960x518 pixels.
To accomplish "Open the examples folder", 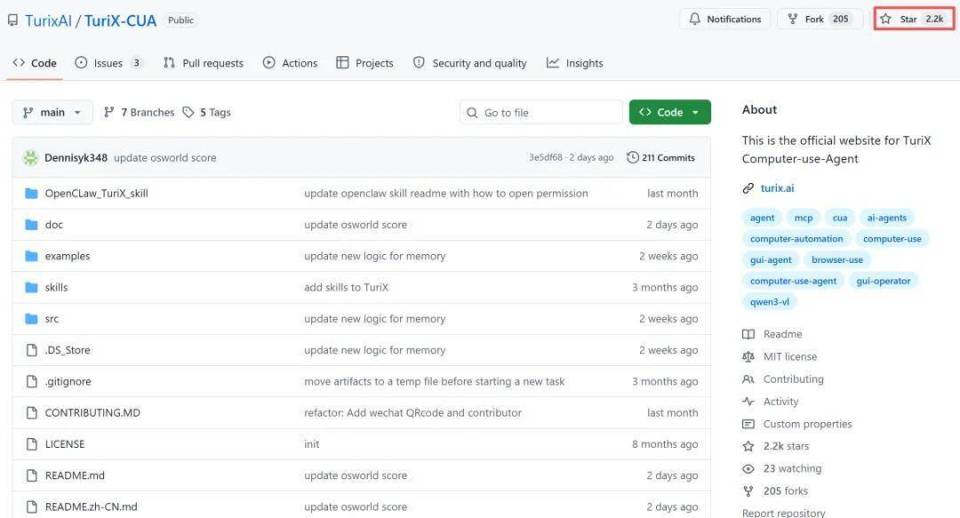I will [67, 256].
